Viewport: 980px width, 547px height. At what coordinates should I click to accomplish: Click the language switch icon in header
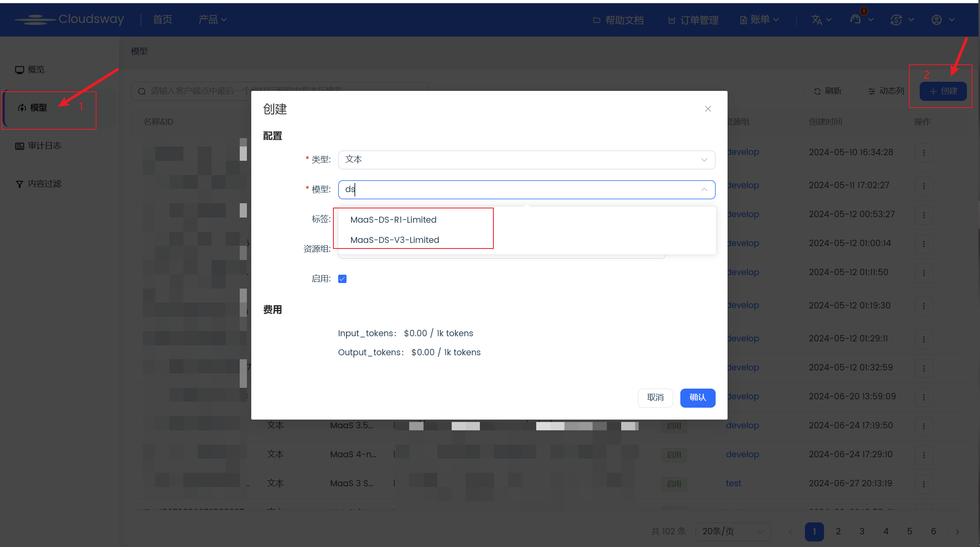click(817, 20)
